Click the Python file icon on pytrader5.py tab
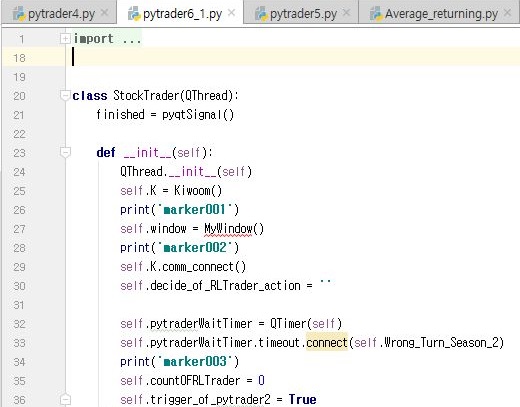The image size is (520, 407). [261, 14]
